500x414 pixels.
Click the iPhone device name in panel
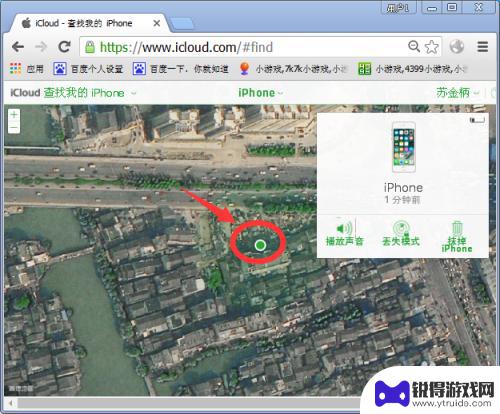[x=403, y=188]
